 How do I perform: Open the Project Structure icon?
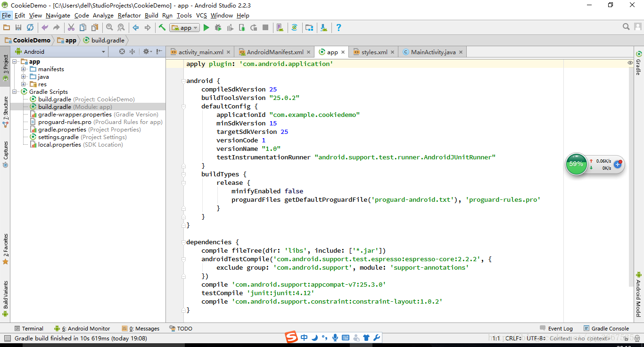(309, 28)
